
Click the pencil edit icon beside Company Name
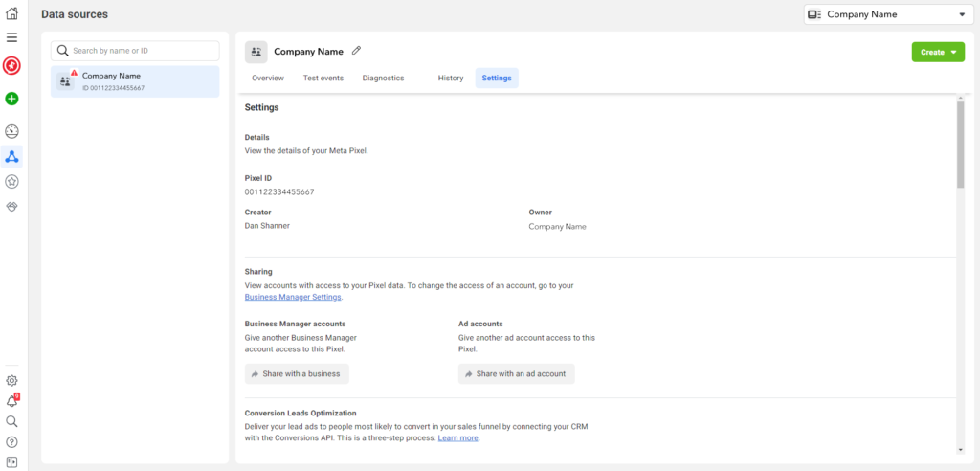coord(357,51)
